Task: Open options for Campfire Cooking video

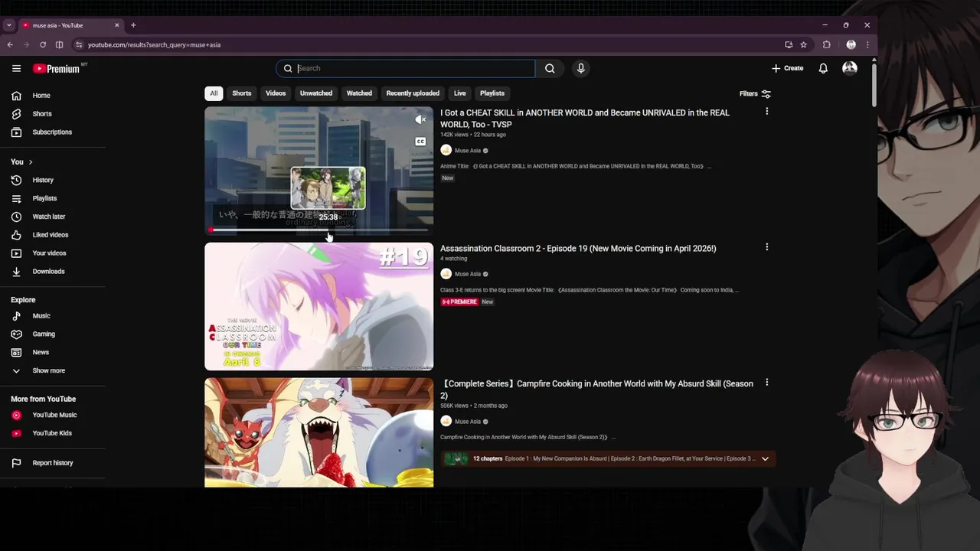Action: click(x=766, y=383)
